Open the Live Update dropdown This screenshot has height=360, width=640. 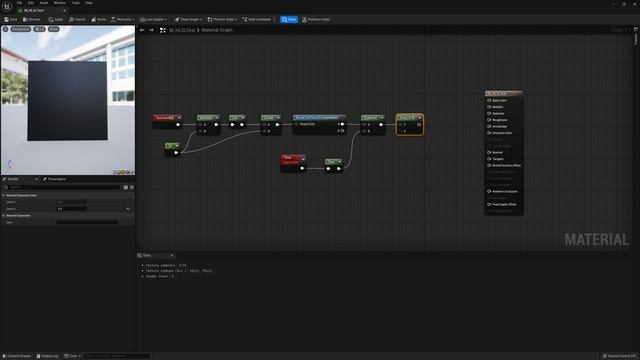153,20
